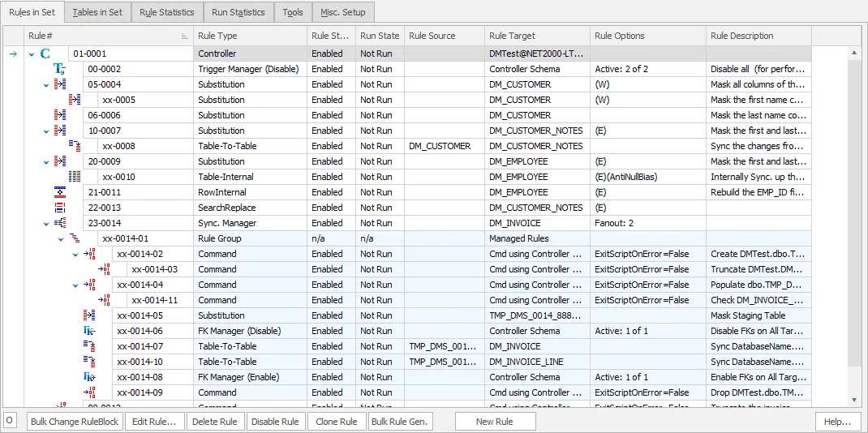868x433 pixels.
Task: Switch to the Tables in Set tab
Action: click(97, 12)
